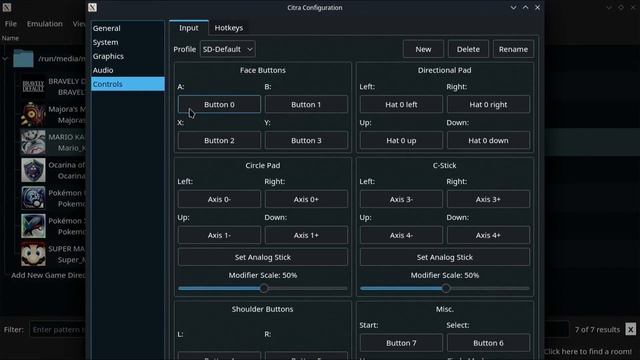The image size is (640, 360).
Task: Remap C-Stick Left (Axis 3-)
Action: coord(401,199)
